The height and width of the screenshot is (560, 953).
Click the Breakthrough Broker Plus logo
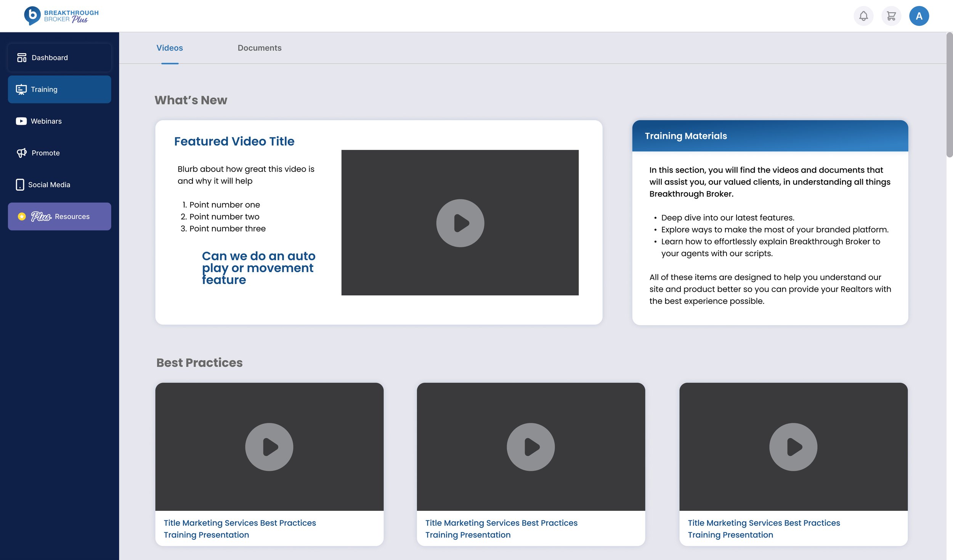click(x=61, y=16)
